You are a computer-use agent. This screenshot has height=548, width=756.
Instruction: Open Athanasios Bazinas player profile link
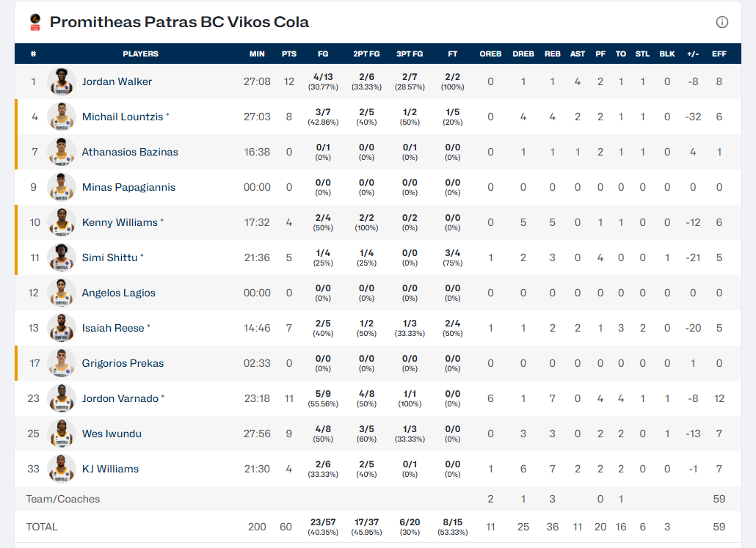[x=130, y=152]
